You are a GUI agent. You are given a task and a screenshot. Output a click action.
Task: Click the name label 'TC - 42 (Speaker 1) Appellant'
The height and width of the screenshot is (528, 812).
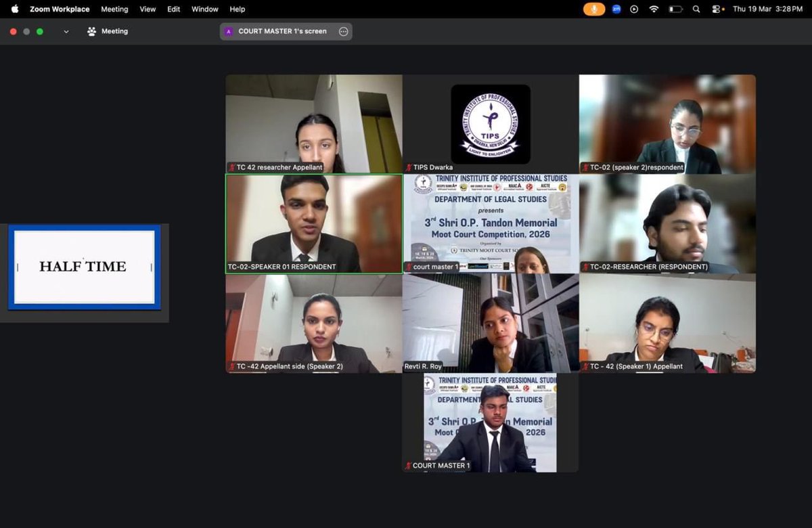(x=636, y=366)
